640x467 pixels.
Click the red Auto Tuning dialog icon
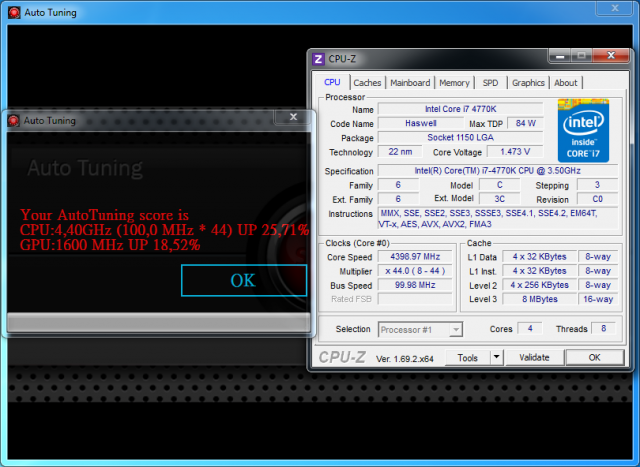(x=13, y=120)
